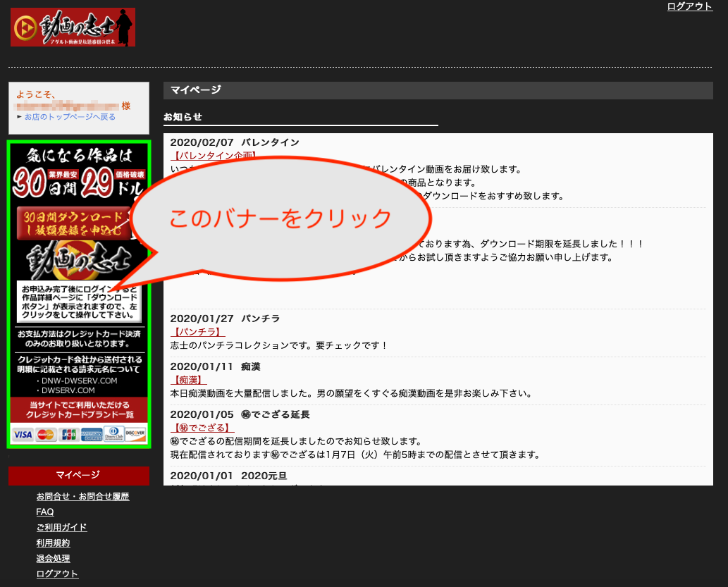Screen dimensions: 728x587
Task: Select the red マイページ sidebar header
Action: point(78,476)
